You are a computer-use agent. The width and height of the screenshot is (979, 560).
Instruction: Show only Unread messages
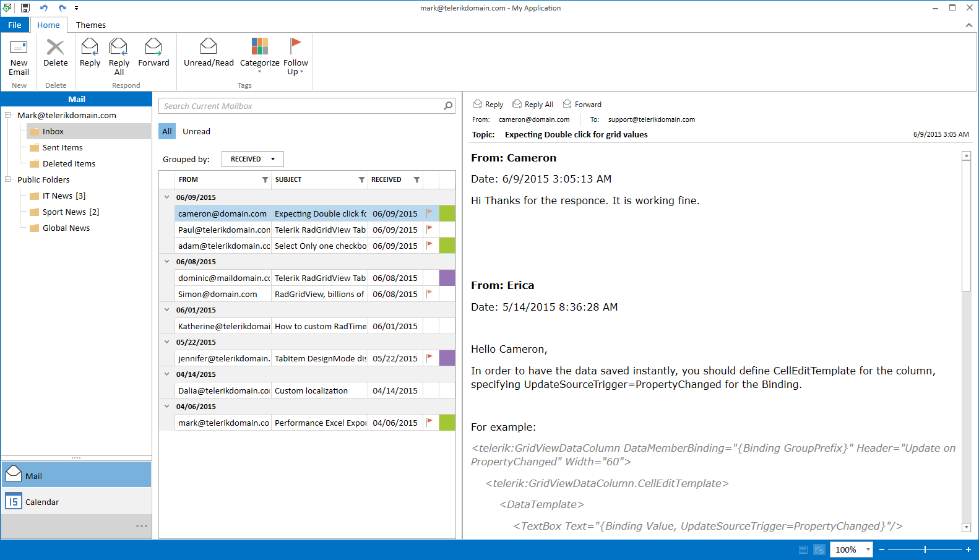pos(196,131)
